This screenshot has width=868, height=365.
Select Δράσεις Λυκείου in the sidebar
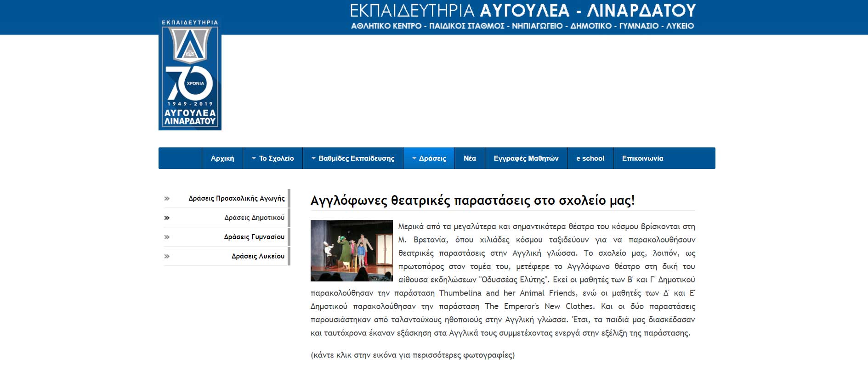click(258, 257)
